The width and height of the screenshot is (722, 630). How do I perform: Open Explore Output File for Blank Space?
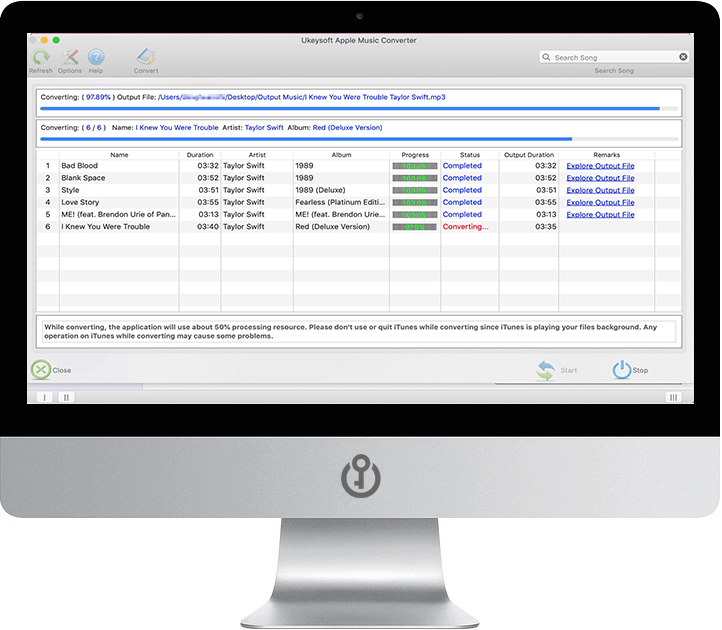coord(600,178)
